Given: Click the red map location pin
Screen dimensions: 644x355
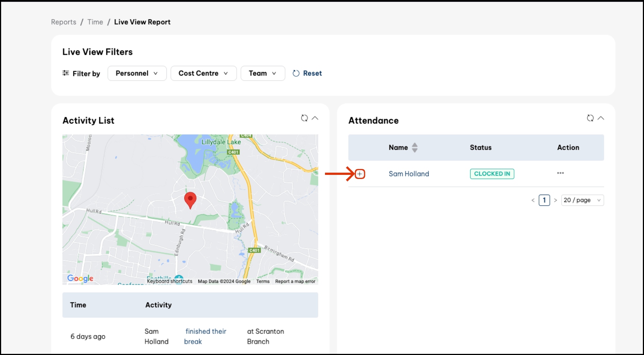Looking at the screenshot, I should [190, 199].
